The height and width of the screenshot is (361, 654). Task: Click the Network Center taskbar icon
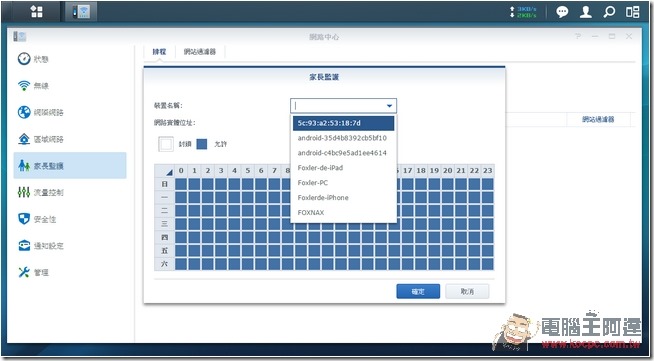pos(81,11)
